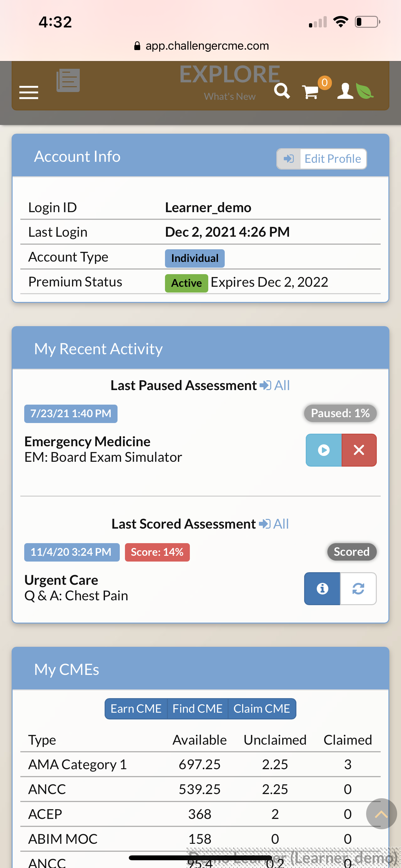401x868 pixels.
Task: Tap the scroll-to-top arrow button
Action: click(381, 814)
